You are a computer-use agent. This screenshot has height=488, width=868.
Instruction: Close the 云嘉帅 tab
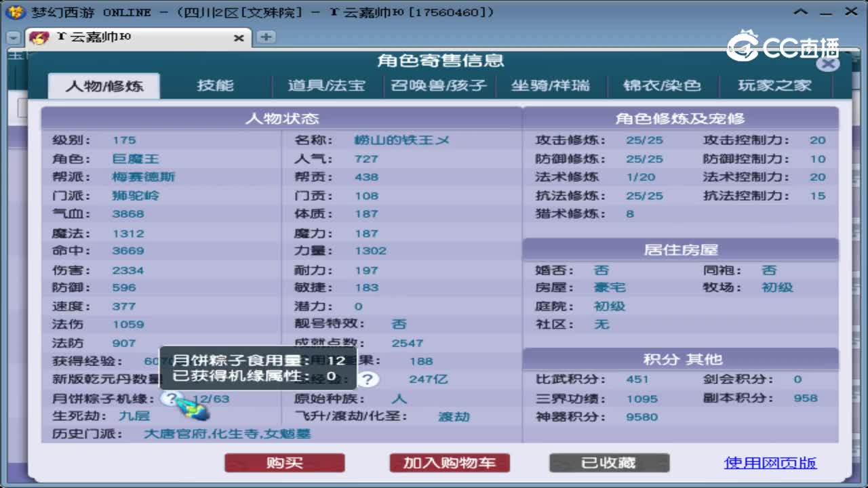coord(239,39)
